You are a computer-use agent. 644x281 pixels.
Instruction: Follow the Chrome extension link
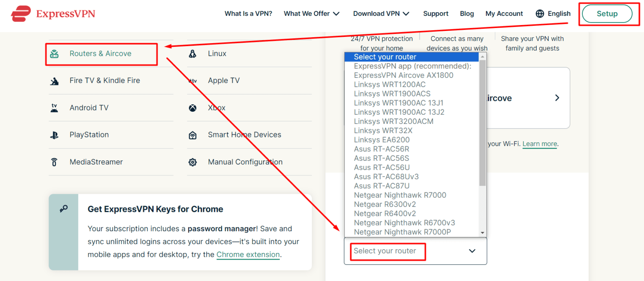click(x=248, y=255)
